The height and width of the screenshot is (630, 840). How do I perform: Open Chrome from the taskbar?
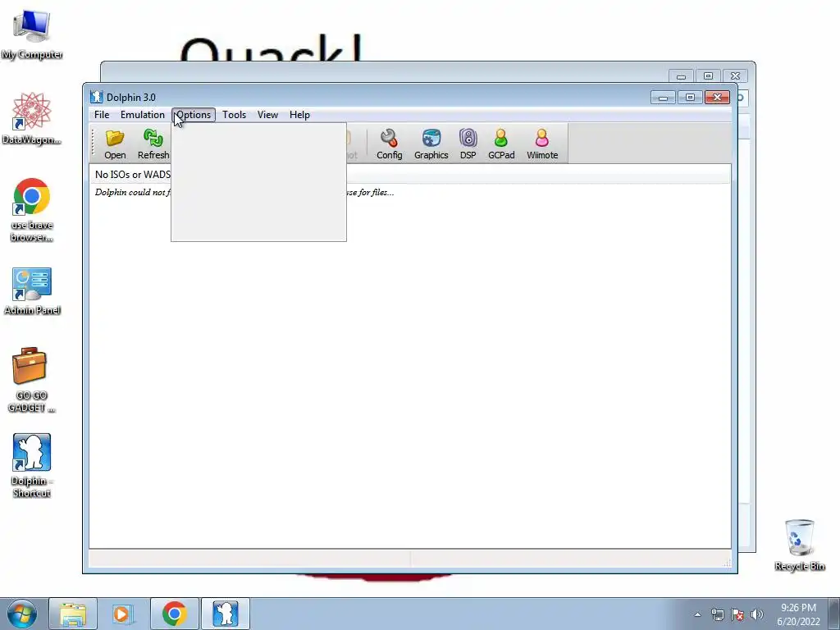click(174, 614)
